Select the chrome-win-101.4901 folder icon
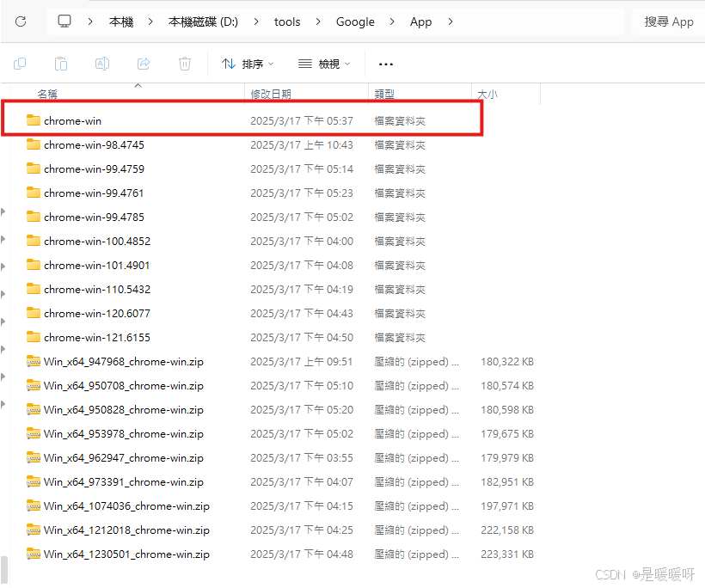This screenshot has width=705, height=588. tap(34, 265)
